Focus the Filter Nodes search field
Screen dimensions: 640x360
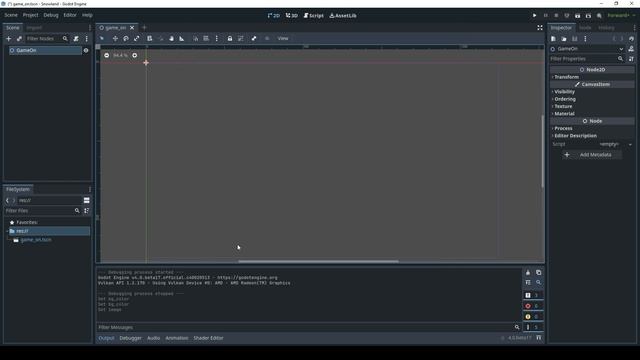tap(47, 39)
